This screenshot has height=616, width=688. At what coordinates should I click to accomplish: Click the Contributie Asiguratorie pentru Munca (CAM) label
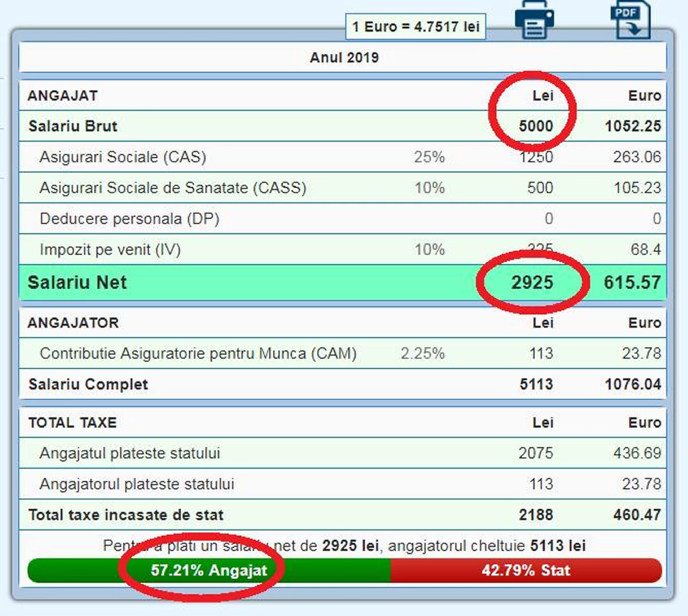198,353
